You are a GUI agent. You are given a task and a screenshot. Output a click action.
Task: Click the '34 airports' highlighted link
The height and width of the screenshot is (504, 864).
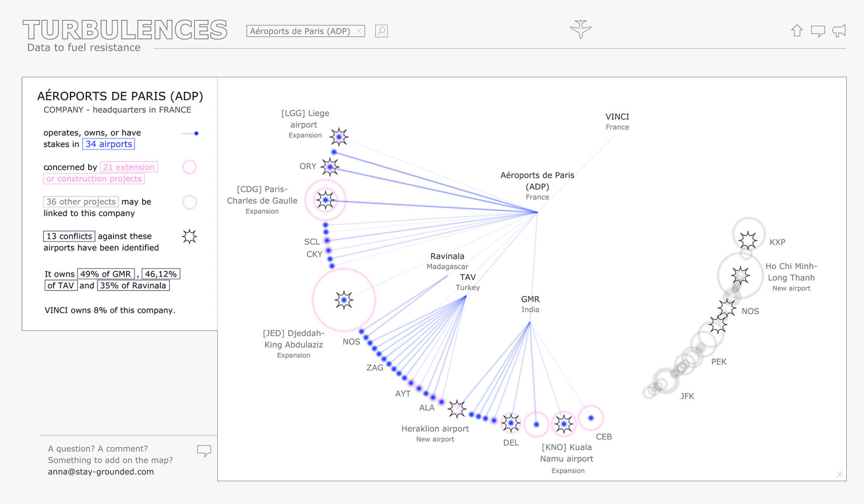point(108,144)
